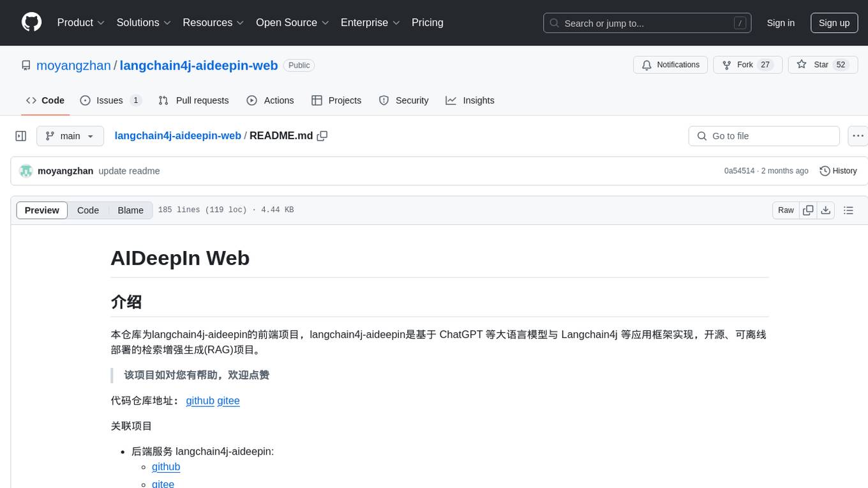The height and width of the screenshot is (488, 868).
Task: Click the Public repository badge
Action: pos(299,65)
